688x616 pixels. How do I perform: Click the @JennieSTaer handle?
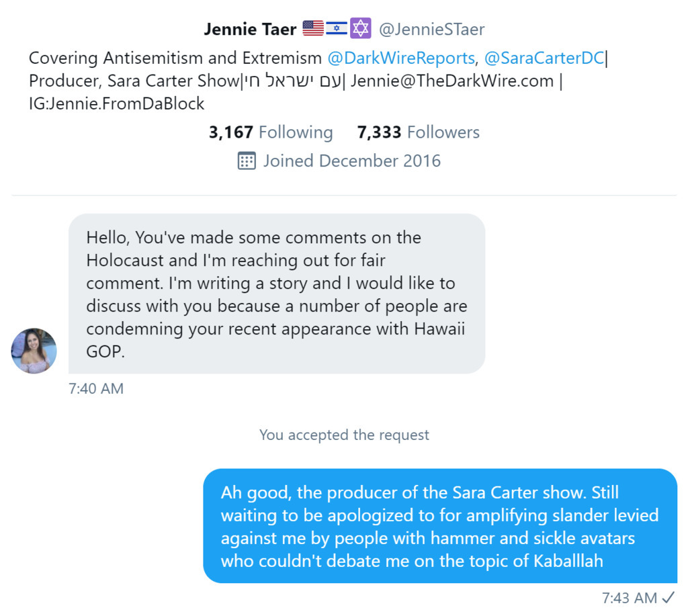pyautogui.click(x=431, y=30)
